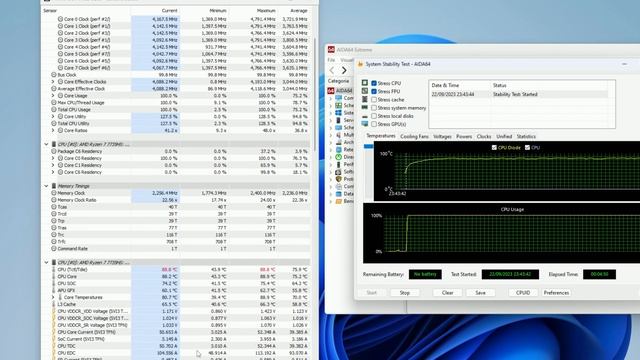Select the Stability Test Started log row
The width and height of the screenshot is (640, 360).
pos(519,94)
